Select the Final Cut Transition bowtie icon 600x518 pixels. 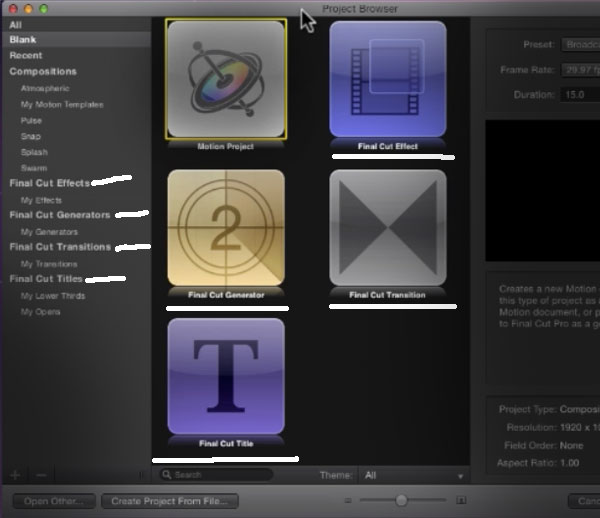388,228
